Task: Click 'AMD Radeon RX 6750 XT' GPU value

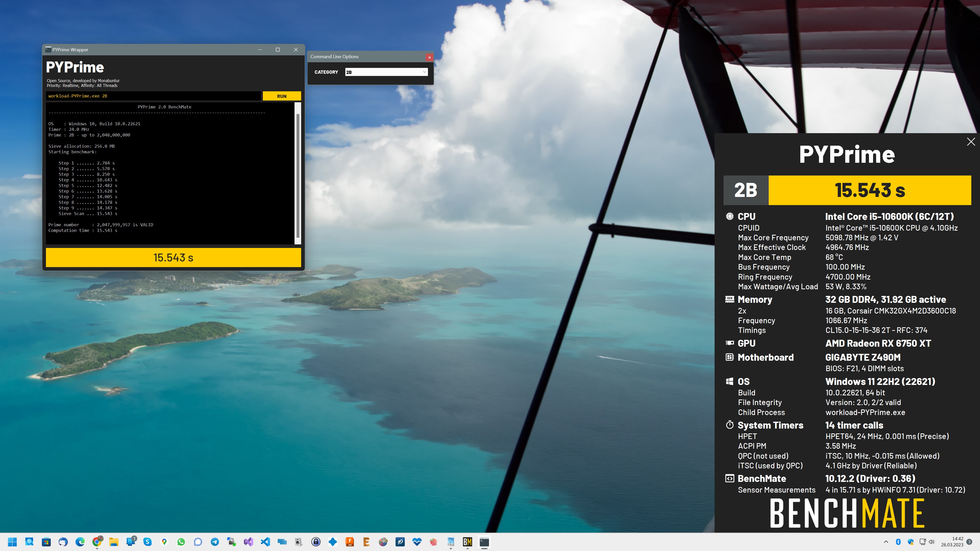Action: click(878, 343)
